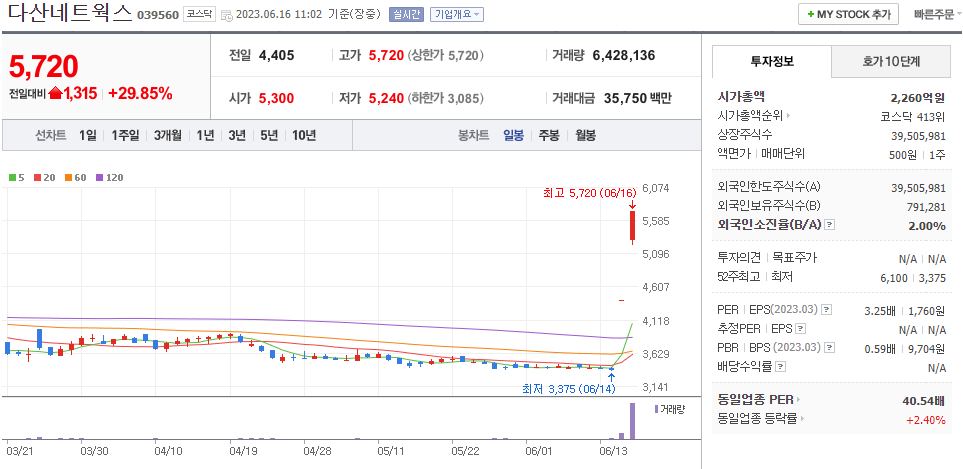The image size is (963, 469).
Task: Click the purple 120-day moving average swatch
Action: 99,178
